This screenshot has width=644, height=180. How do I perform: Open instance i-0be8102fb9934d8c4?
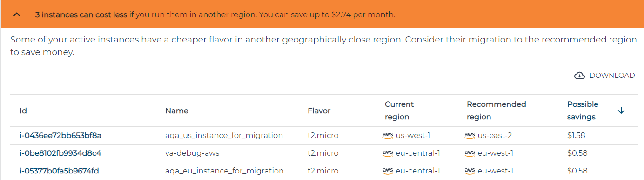[60, 153]
